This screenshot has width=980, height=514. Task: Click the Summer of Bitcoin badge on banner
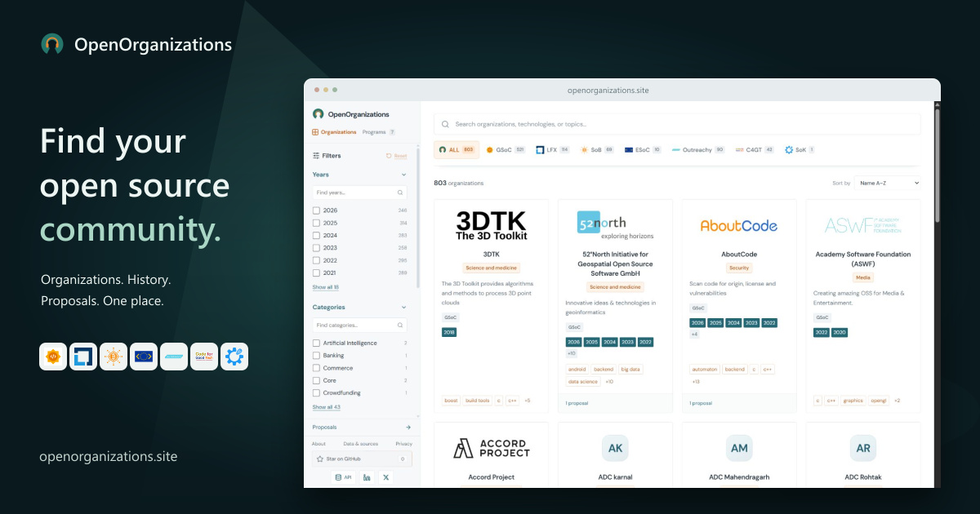114,357
